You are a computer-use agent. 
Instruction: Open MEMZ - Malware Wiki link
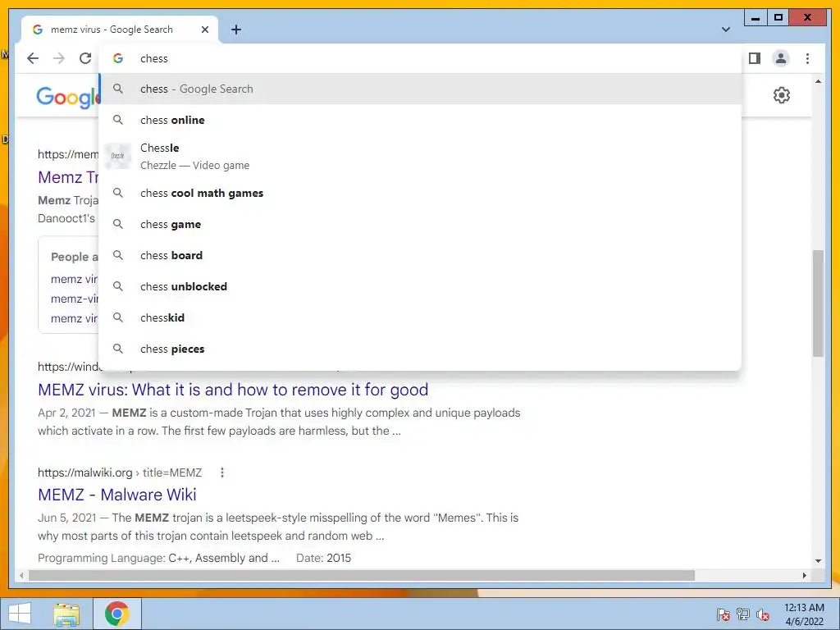[x=116, y=495]
